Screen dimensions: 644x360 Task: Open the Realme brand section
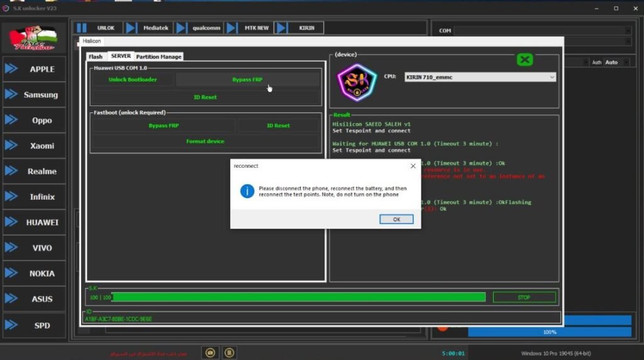(x=34, y=171)
